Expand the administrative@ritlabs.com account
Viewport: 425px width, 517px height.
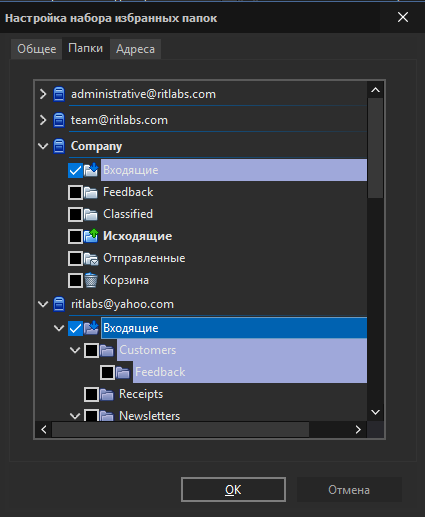(43, 94)
